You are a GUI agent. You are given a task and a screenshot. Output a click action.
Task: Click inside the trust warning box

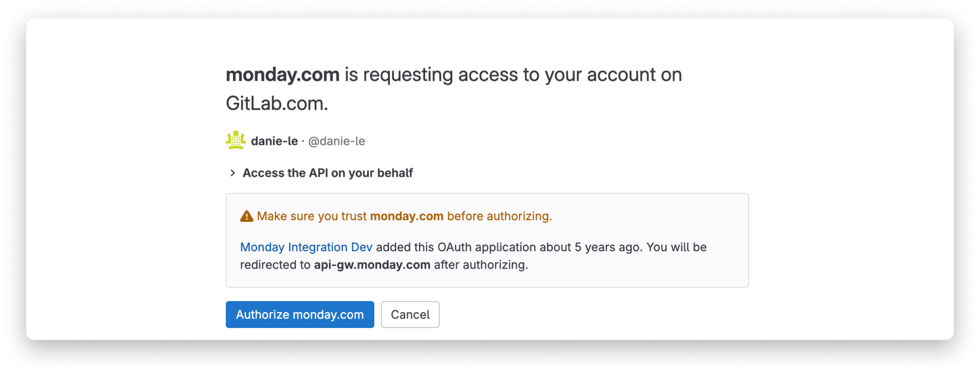coord(487,239)
